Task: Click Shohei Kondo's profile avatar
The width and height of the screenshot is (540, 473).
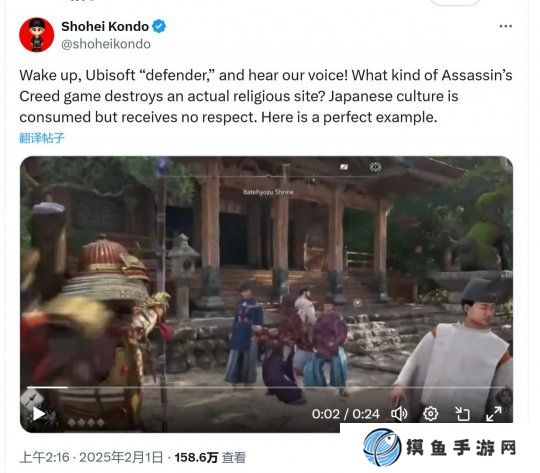Action: pyautogui.click(x=37, y=35)
